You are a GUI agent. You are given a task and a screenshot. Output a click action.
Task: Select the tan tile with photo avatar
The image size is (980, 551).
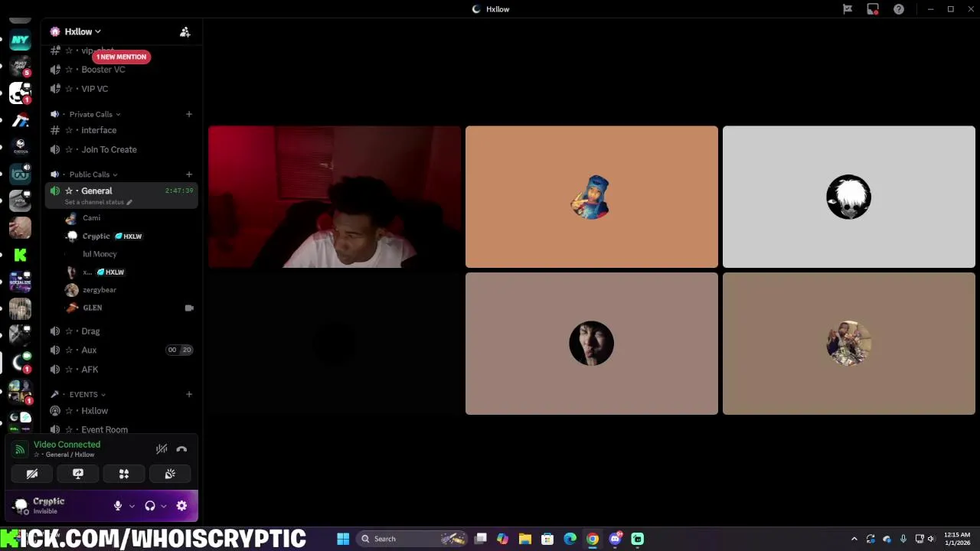849,344
